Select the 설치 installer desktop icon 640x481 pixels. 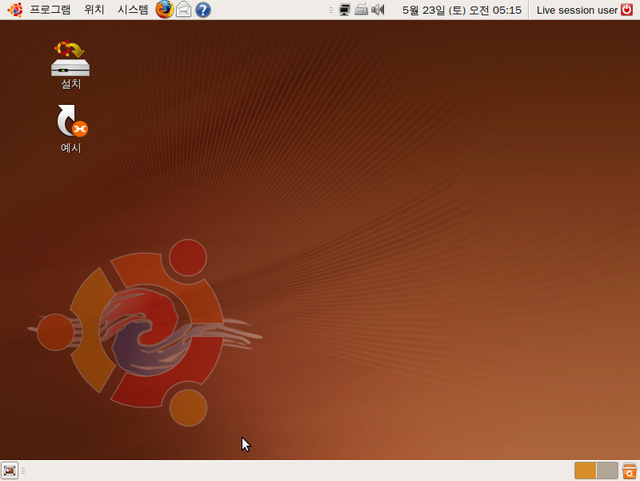point(70,60)
